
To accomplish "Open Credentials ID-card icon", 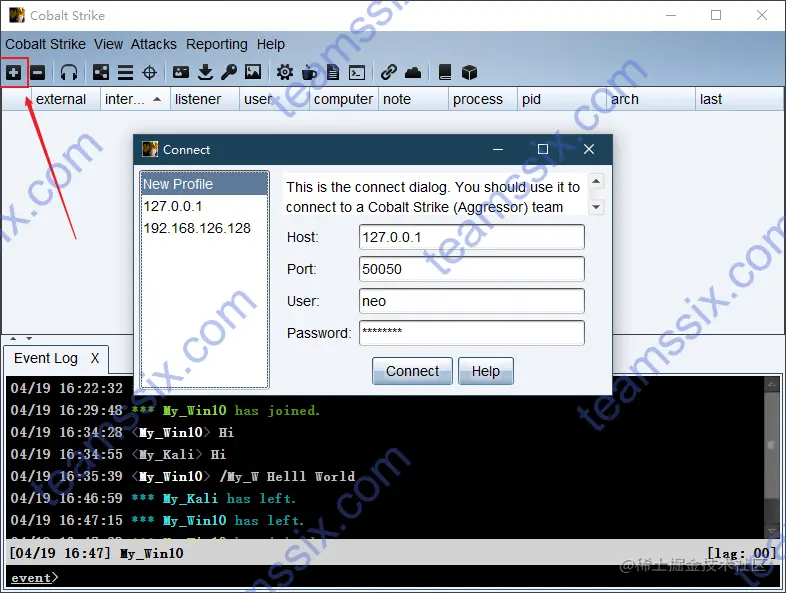I will coord(181,72).
